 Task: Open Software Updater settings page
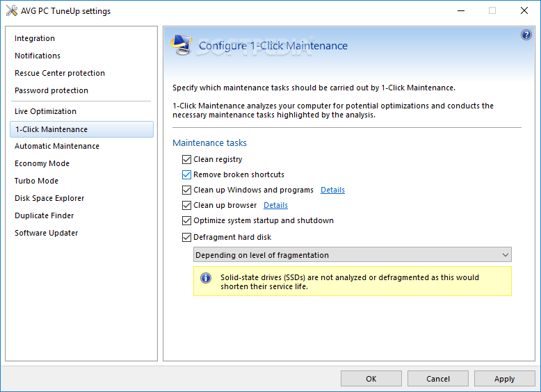pyautogui.click(x=46, y=233)
